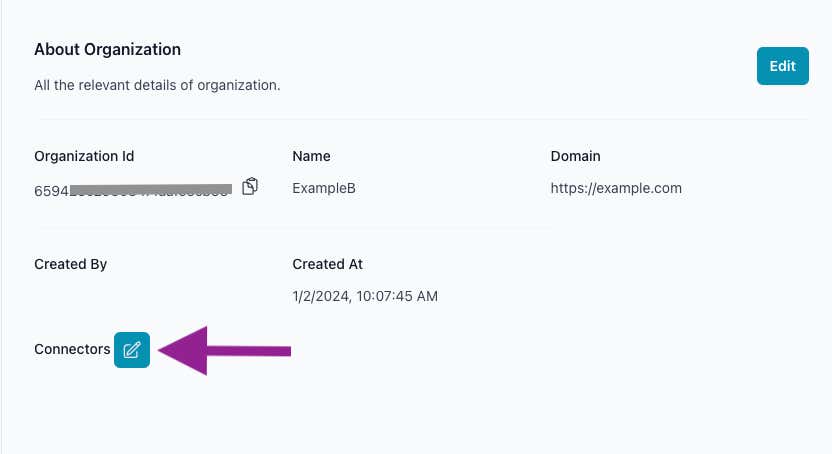Click the 'All the relevant details' subtitle

(157, 85)
